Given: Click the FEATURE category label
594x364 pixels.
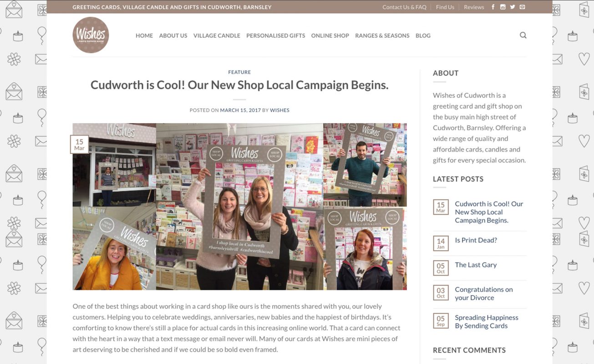Looking at the screenshot, I should 239,72.
